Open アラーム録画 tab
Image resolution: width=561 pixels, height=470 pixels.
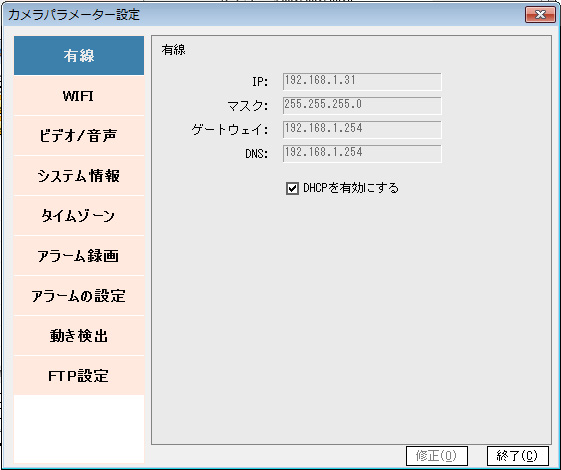(79, 256)
